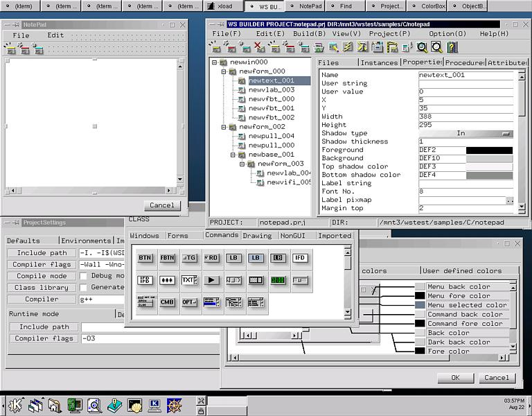Click the Menu selected color swatch
This screenshot has height=416, width=532.
420,305
